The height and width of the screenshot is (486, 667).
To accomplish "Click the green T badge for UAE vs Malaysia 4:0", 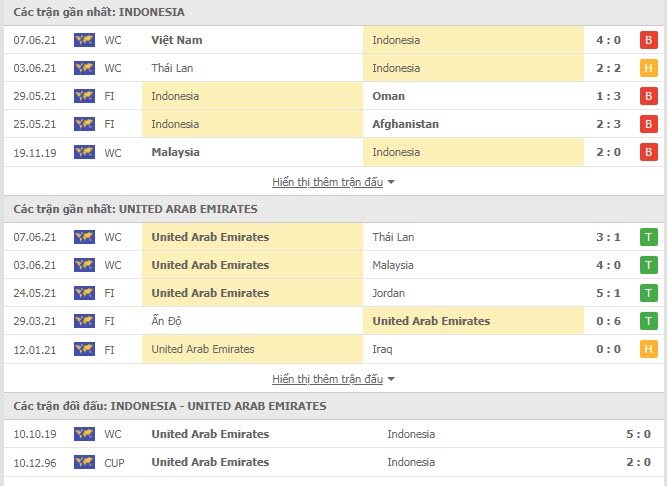I will point(648,265).
